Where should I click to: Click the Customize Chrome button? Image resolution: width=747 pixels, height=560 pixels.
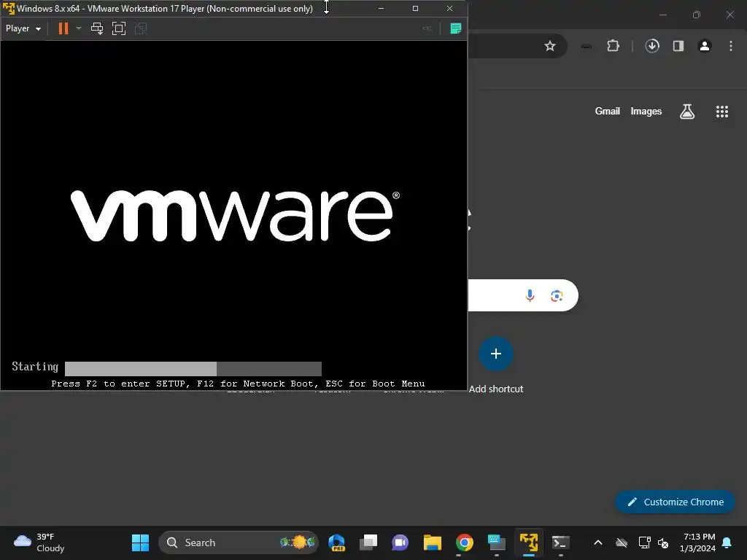(x=675, y=502)
